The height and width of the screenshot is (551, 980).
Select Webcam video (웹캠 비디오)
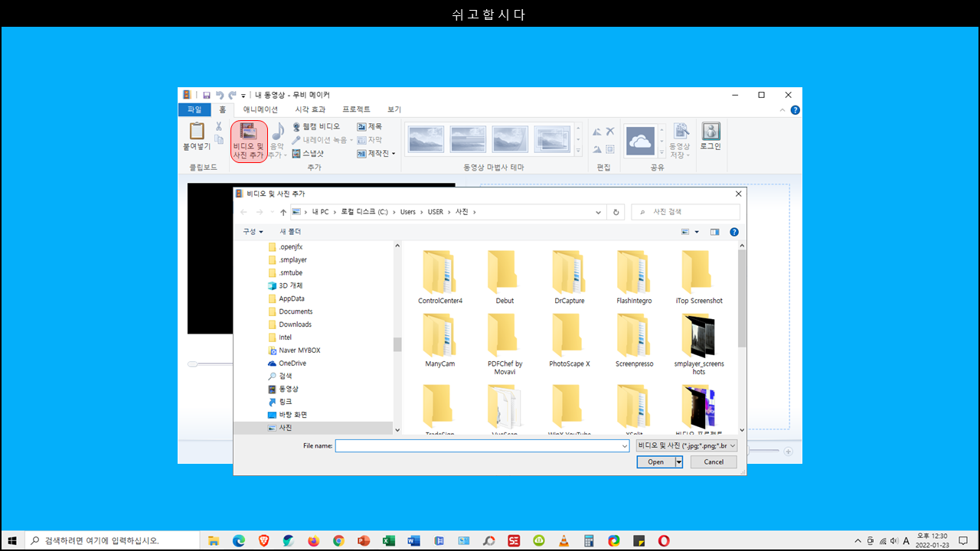pyautogui.click(x=315, y=126)
